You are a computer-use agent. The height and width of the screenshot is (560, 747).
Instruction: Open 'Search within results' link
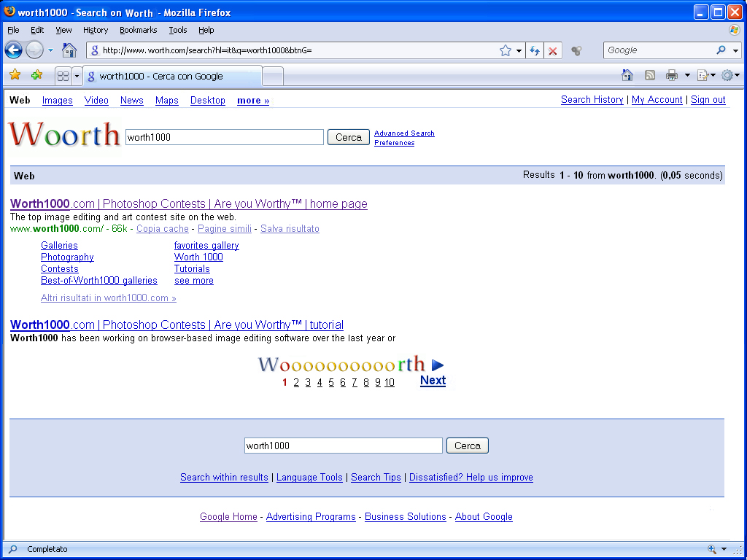(224, 477)
